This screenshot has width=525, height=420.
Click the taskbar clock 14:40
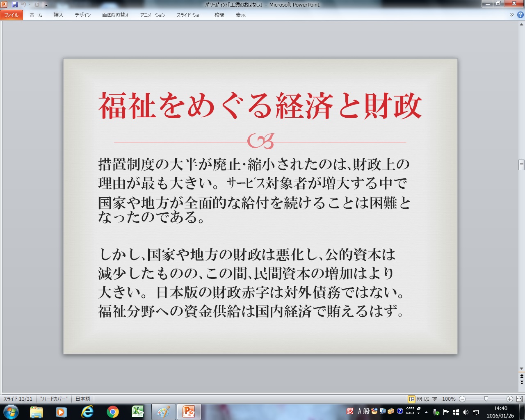click(x=500, y=412)
